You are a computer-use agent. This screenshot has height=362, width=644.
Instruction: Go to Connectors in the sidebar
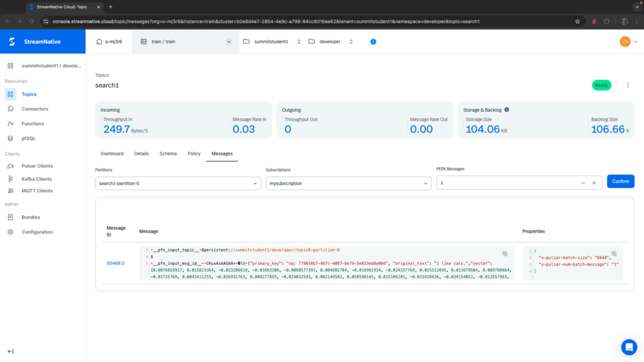click(x=35, y=109)
